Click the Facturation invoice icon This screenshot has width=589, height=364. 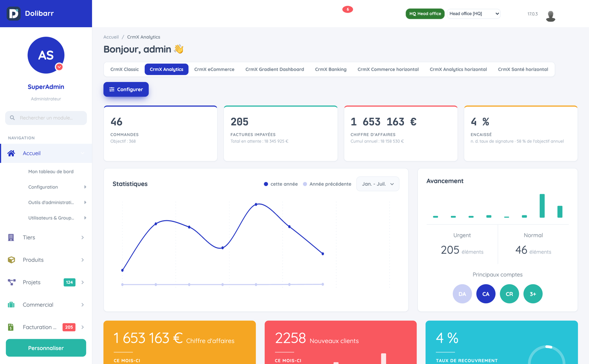click(11, 327)
